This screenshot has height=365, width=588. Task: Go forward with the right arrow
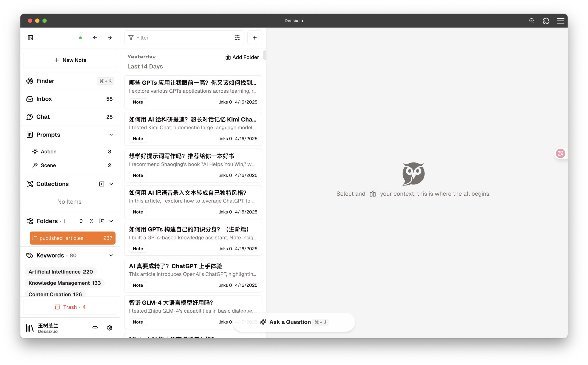[x=110, y=38]
